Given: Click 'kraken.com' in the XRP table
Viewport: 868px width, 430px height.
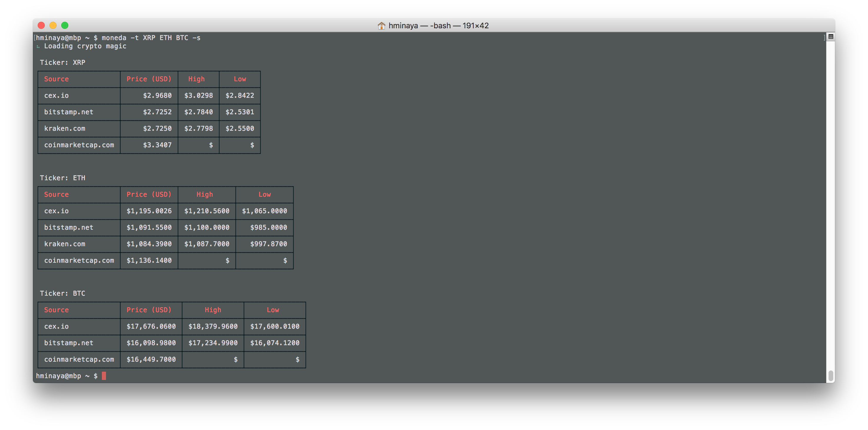Looking at the screenshot, I should [x=65, y=128].
